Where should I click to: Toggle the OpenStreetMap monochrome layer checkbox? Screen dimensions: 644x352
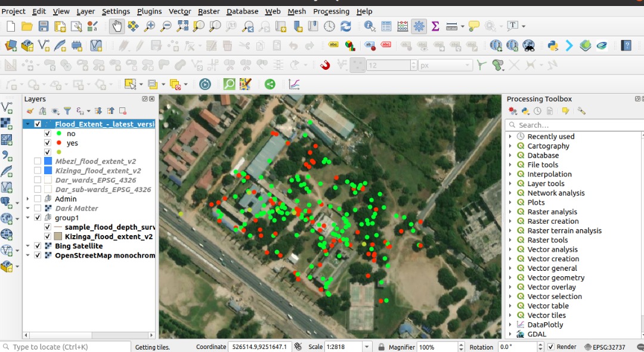pos(38,255)
